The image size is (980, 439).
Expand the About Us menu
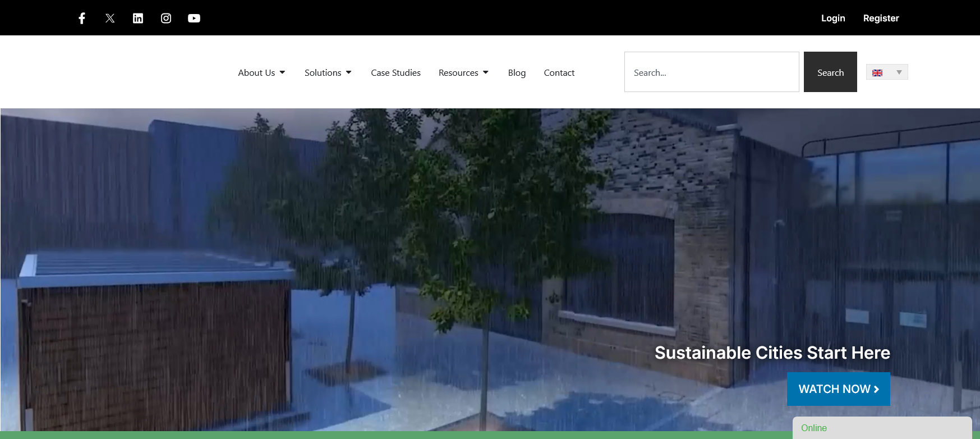[262, 72]
